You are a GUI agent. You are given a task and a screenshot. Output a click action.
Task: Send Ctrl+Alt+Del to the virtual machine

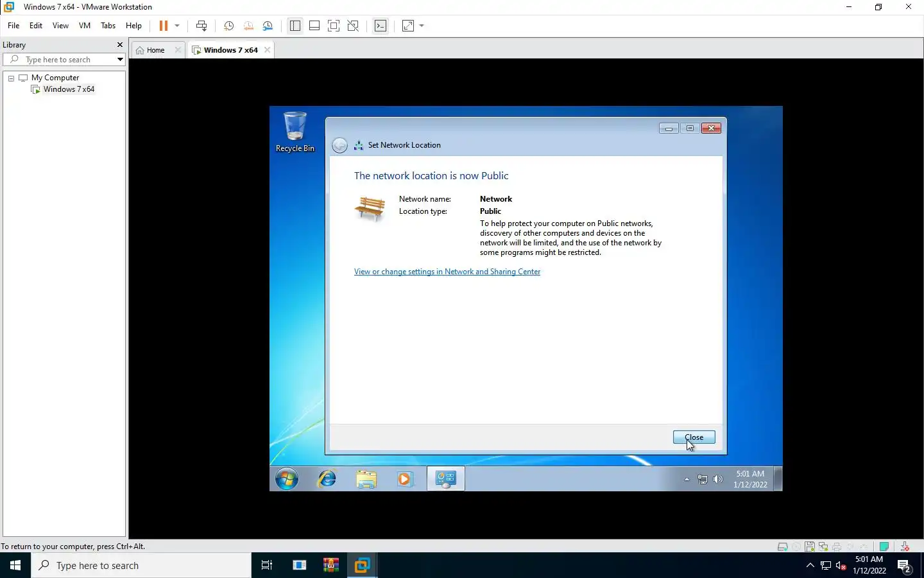[x=201, y=26]
